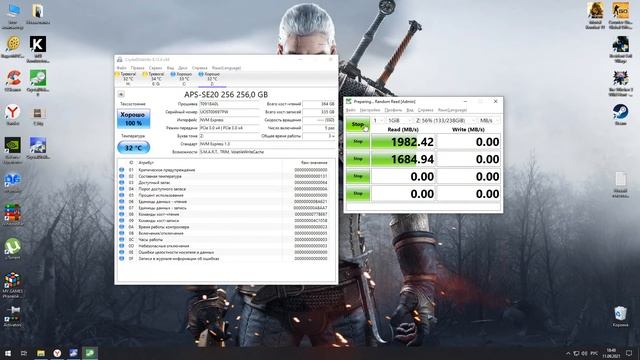
Task: Open the CCleaner desktop icon
Action: (x=13, y=81)
